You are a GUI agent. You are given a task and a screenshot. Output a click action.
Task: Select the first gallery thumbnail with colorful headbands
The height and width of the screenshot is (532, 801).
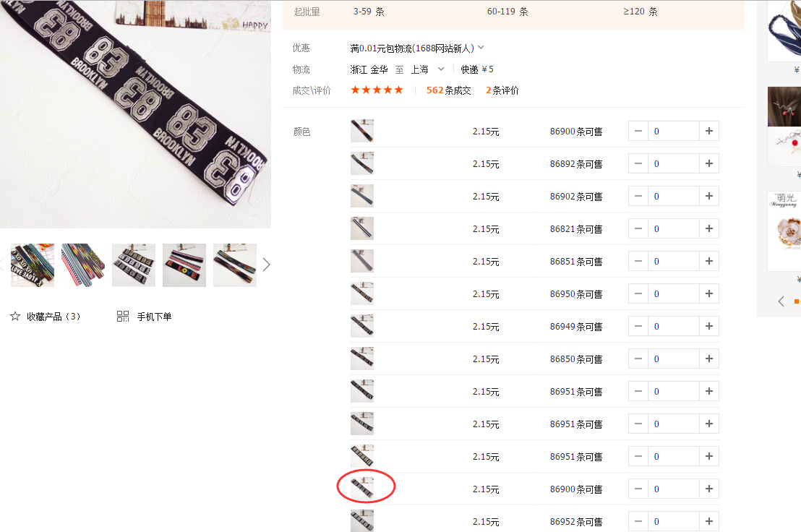[33, 265]
